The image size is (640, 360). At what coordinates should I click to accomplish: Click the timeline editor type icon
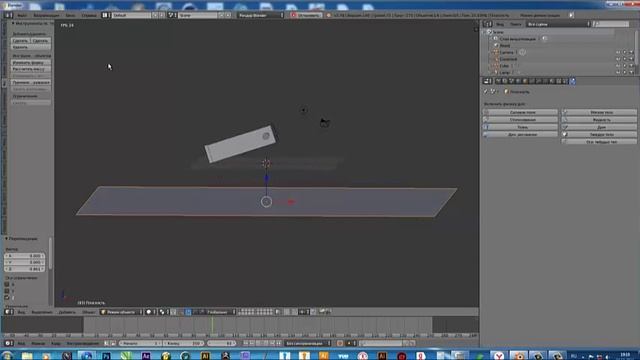pyautogui.click(x=9, y=343)
